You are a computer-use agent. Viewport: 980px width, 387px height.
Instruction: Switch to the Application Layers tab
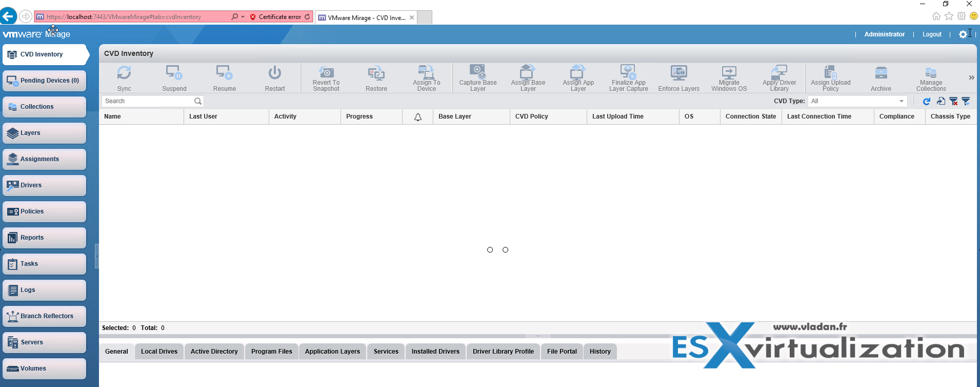[x=332, y=352]
